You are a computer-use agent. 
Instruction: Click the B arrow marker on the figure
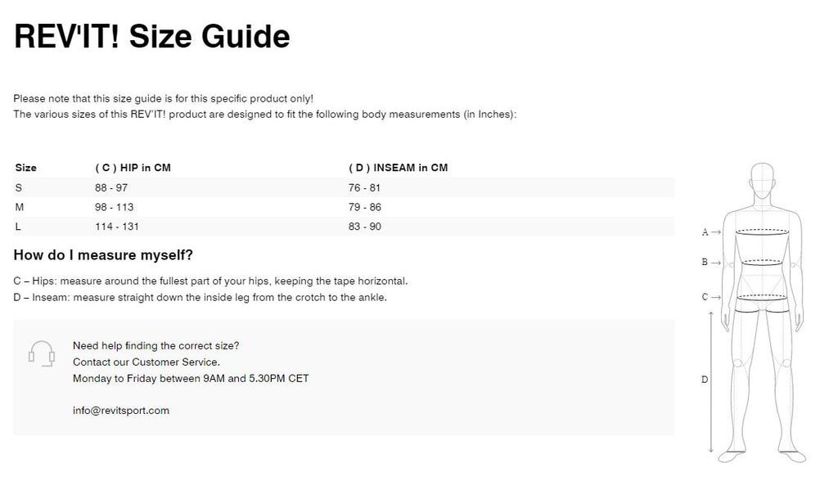pyautogui.click(x=710, y=263)
